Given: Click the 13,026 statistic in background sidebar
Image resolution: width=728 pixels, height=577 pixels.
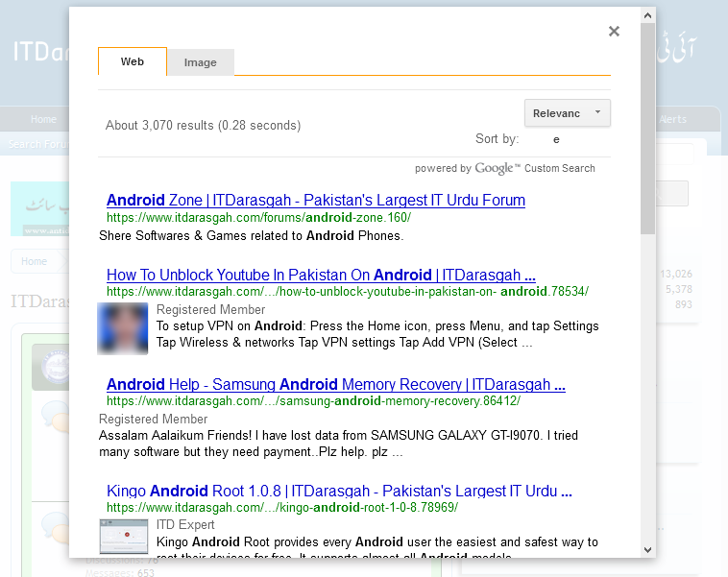Looking at the screenshot, I should [x=676, y=274].
